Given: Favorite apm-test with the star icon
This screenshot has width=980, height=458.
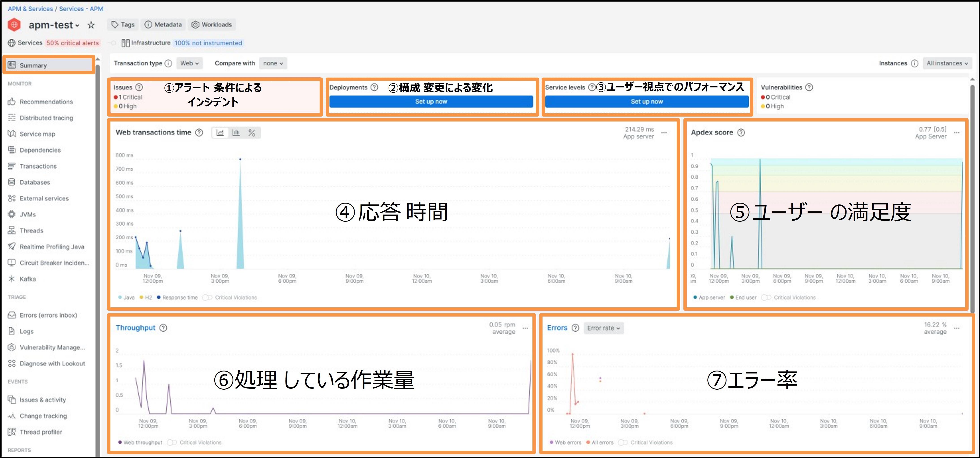Looking at the screenshot, I should [91, 25].
